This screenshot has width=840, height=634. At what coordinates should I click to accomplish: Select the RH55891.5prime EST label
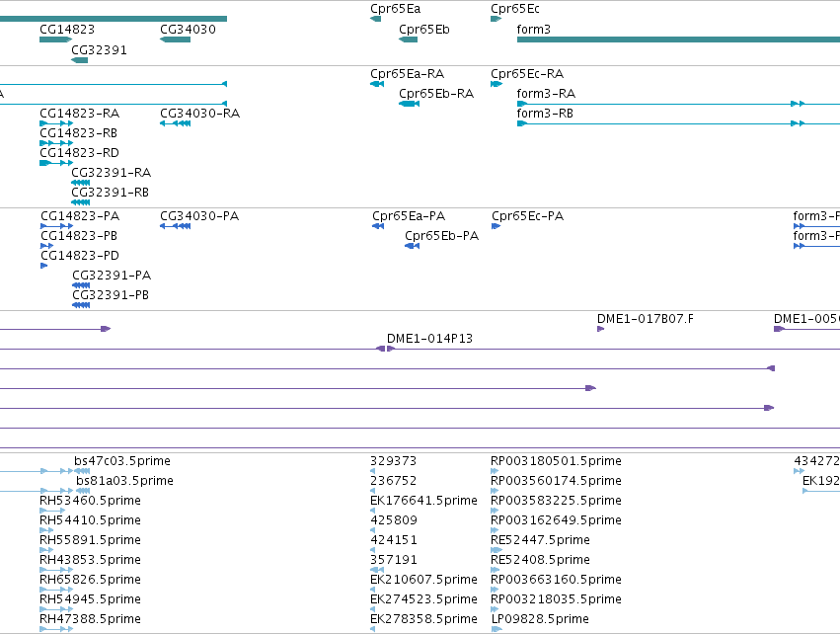pos(90,540)
